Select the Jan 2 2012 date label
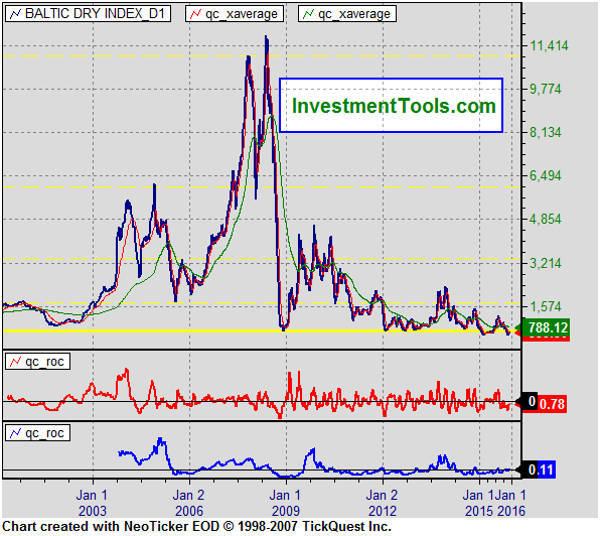The width and height of the screenshot is (600, 536). click(x=382, y=502)
